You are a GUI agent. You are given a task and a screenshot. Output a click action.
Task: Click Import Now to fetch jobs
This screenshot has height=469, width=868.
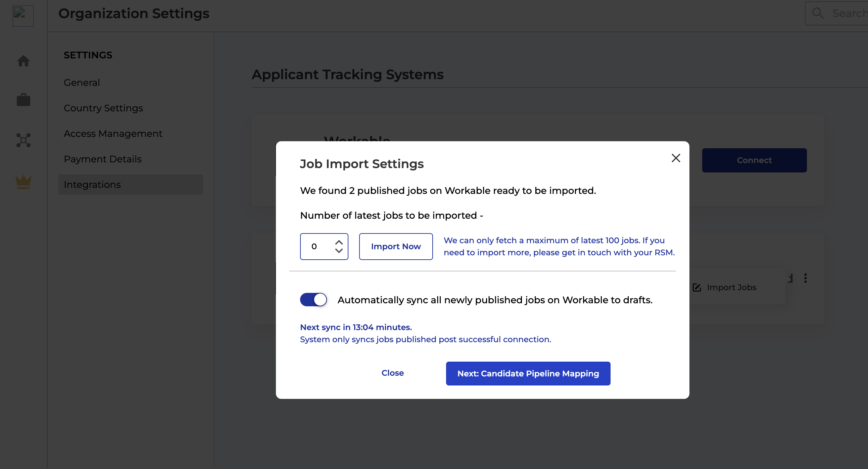(x=396, y=246)
